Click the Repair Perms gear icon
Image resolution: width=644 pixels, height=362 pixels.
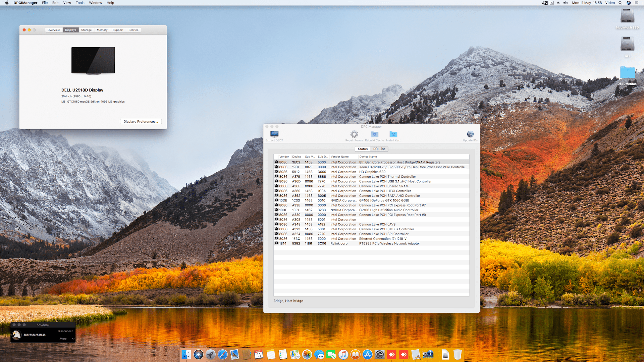coord(354,134)
